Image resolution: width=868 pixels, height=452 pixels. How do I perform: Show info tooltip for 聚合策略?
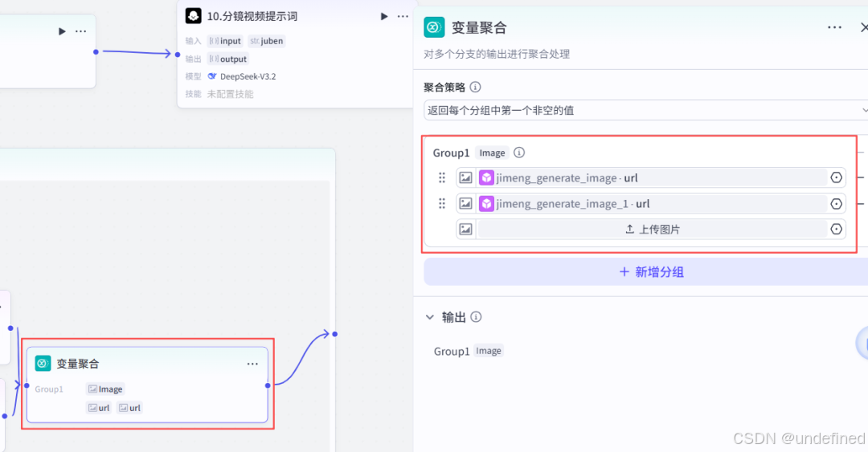(x=475, y=87)
